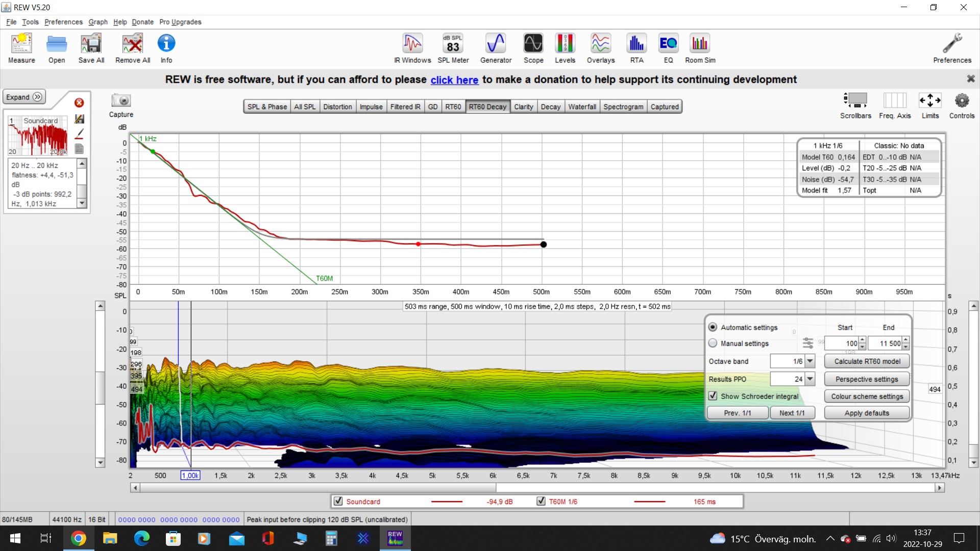
Task: Open the Info panel icon
Action: tap(166, 48)
